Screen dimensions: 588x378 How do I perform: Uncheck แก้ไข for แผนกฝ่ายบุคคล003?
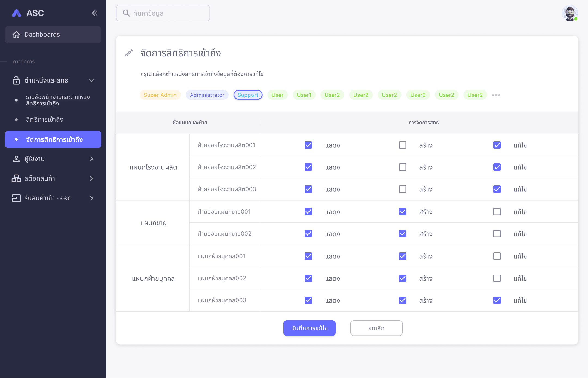click(497, 300)
